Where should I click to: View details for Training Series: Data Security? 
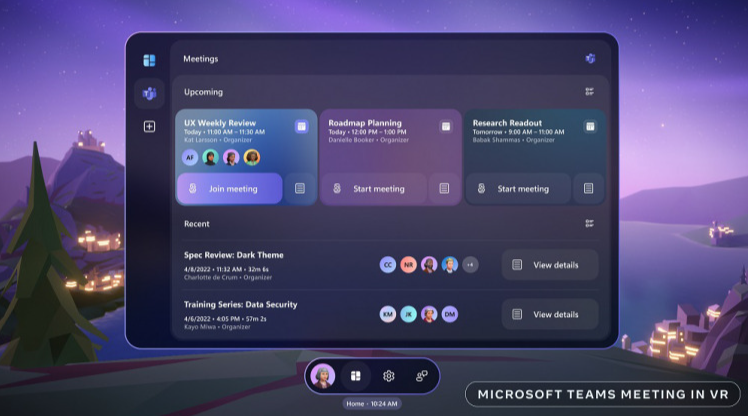pyautogui.click(x=550, y=314)
